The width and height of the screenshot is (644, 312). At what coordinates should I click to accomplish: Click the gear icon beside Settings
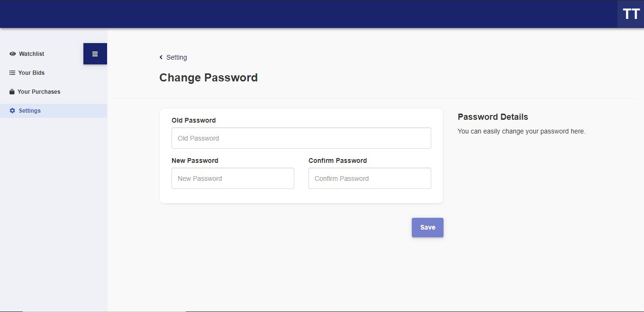pyautogui.click(x=12, y=111)
